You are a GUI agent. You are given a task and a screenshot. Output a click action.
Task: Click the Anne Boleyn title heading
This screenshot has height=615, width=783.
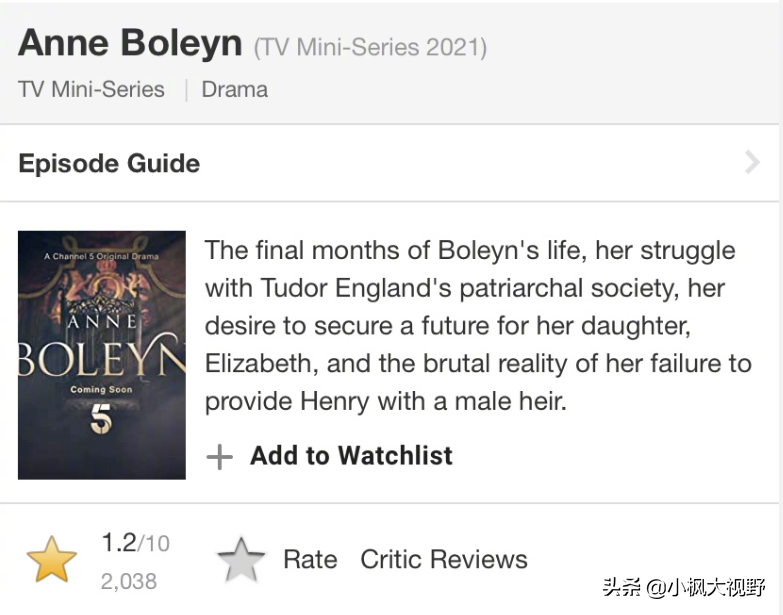pyautogui.click(x=130, y=44)
